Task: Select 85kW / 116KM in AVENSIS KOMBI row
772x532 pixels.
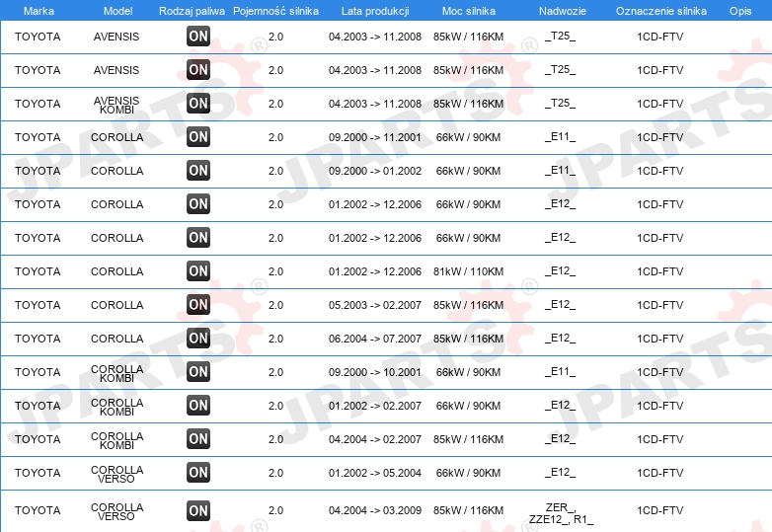Action: point(468,104)
